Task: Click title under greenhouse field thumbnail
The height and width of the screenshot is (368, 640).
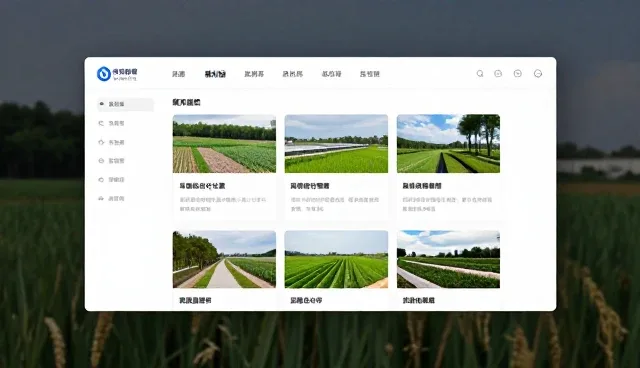Action: (x=310, y=186)
